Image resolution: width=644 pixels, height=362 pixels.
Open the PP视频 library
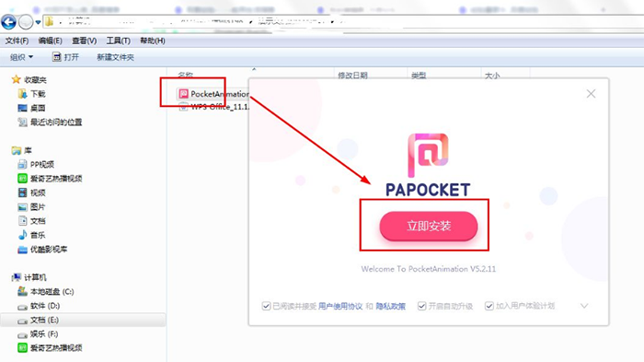(36, 165)
